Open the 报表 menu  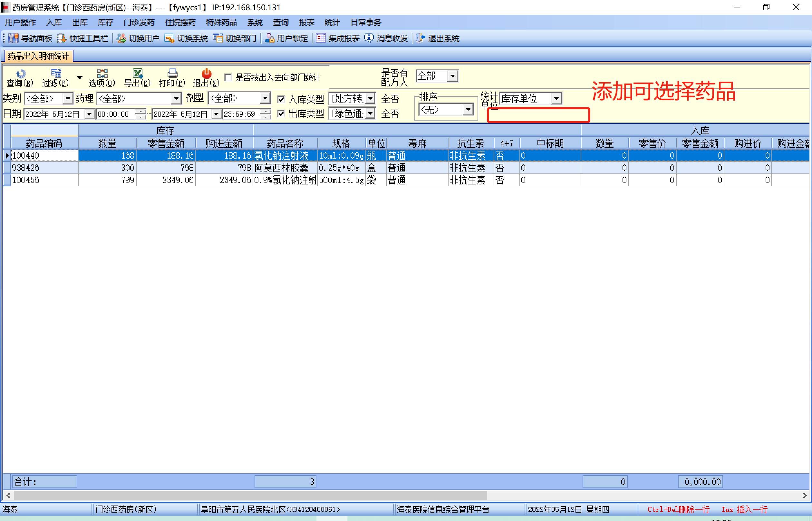tap(306, 22)
